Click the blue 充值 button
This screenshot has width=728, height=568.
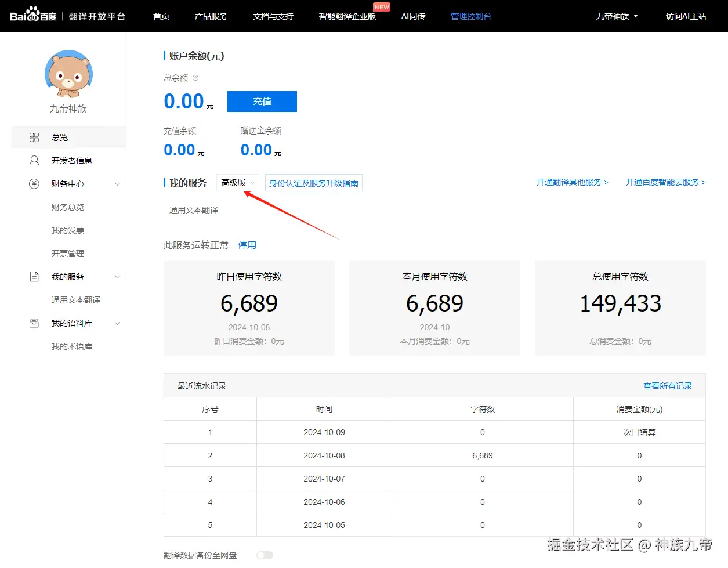[262, 102]
